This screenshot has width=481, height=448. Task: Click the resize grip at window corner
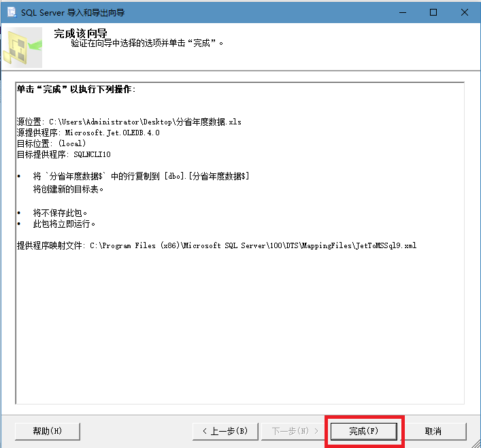[x=476, y=443]
